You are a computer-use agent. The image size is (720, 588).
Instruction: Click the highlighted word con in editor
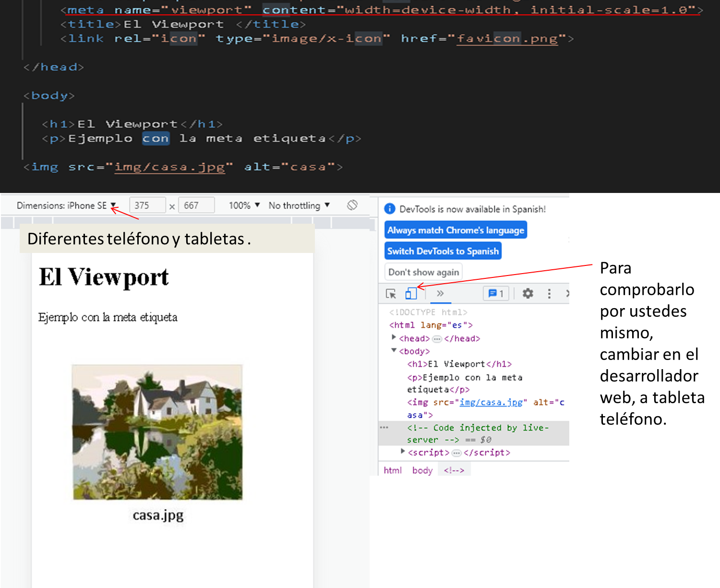click(156, 139)
